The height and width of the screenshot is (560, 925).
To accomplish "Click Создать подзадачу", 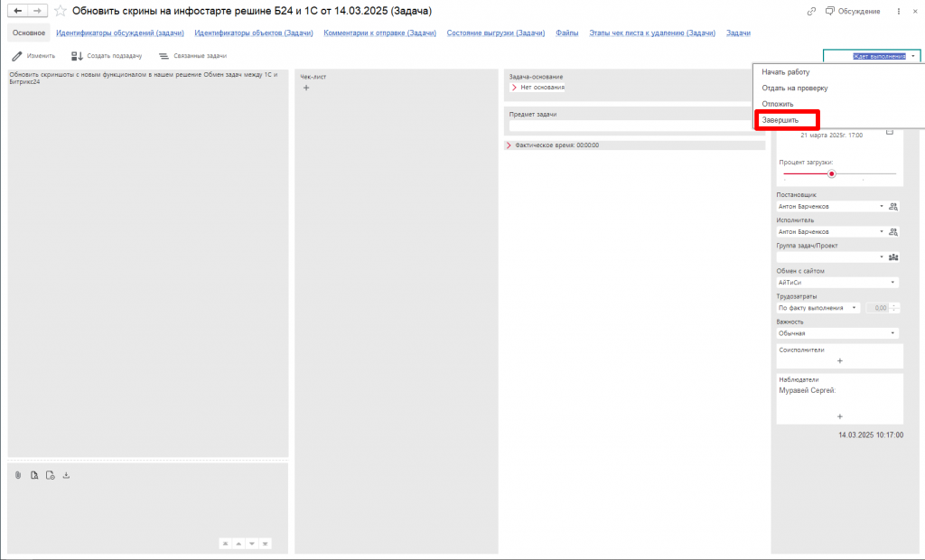I will coord(107,56).
